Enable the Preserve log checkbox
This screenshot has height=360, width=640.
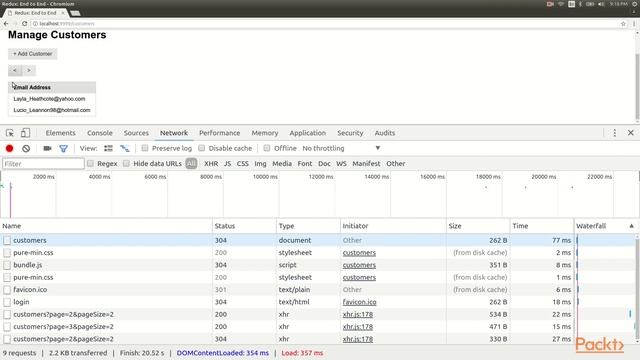pos(145,148)
